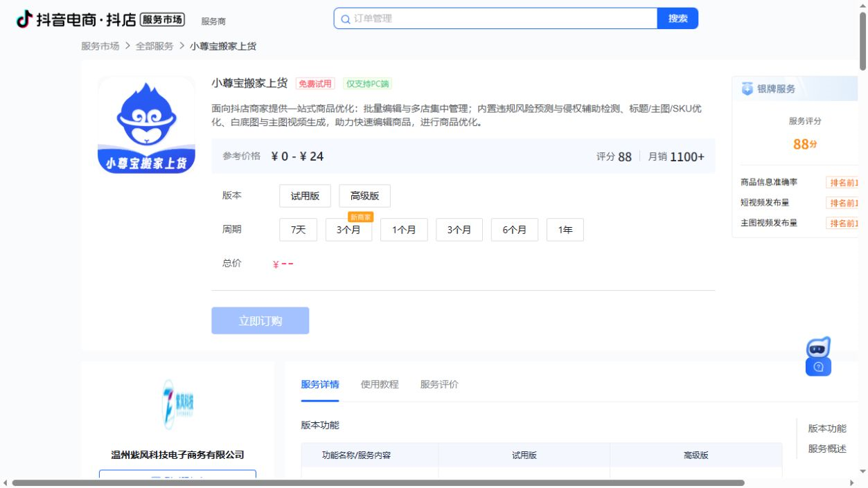Screen dimensions: 868x488
Task: Click the horizontal scrollbar right arrow
Action: pos(851,483)
